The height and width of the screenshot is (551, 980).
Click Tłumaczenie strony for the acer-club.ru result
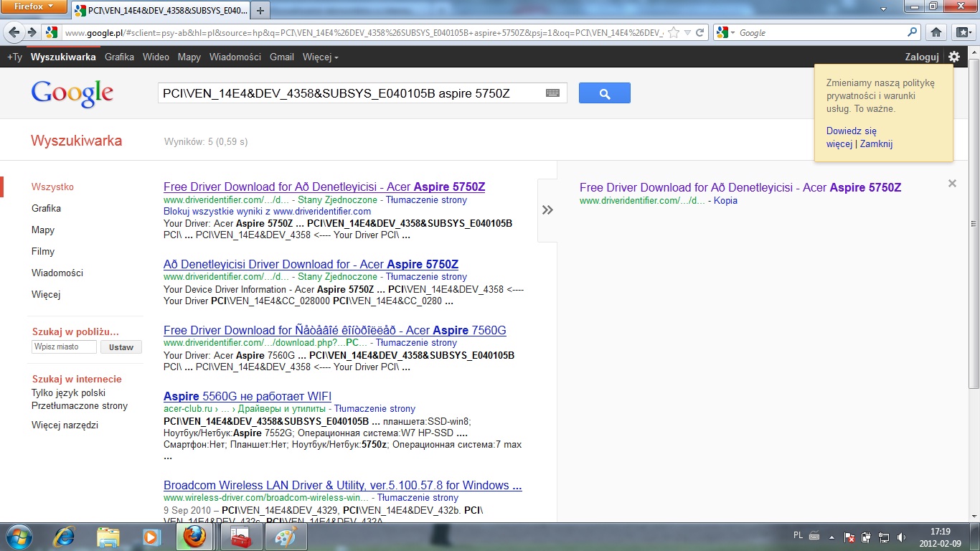coord(375,409)
